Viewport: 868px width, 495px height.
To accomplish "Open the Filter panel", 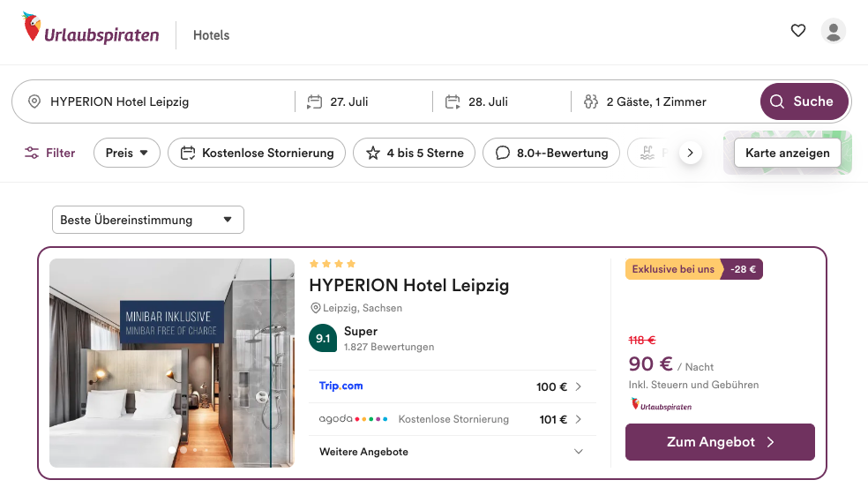I will (x=49, y=153).
